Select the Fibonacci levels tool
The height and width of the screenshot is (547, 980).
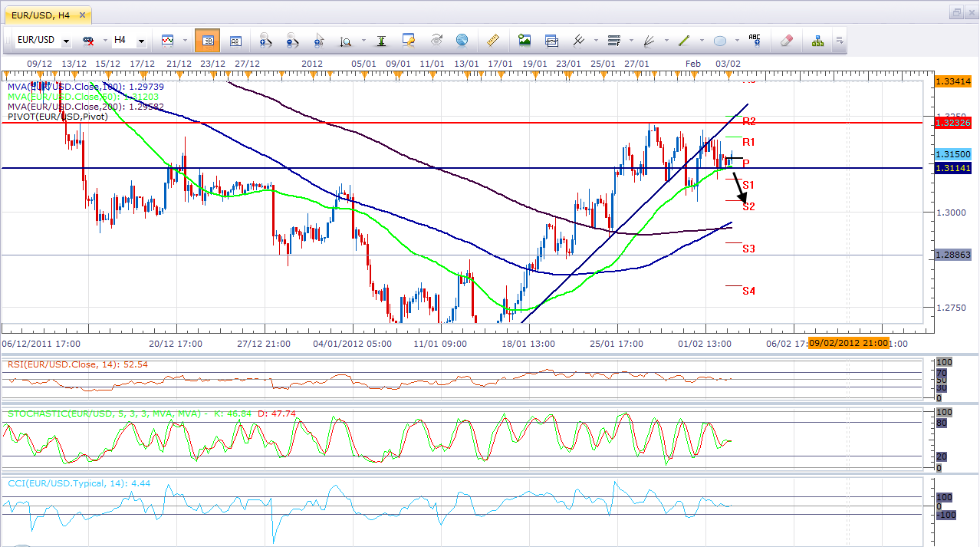coord(613,40)
